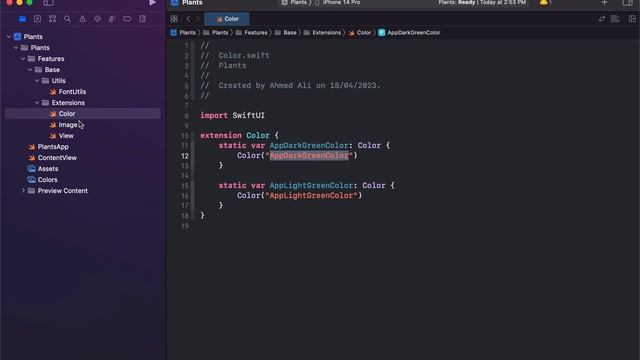
Task: Collapse the Plants group folder
Action: tap(16, 48)
